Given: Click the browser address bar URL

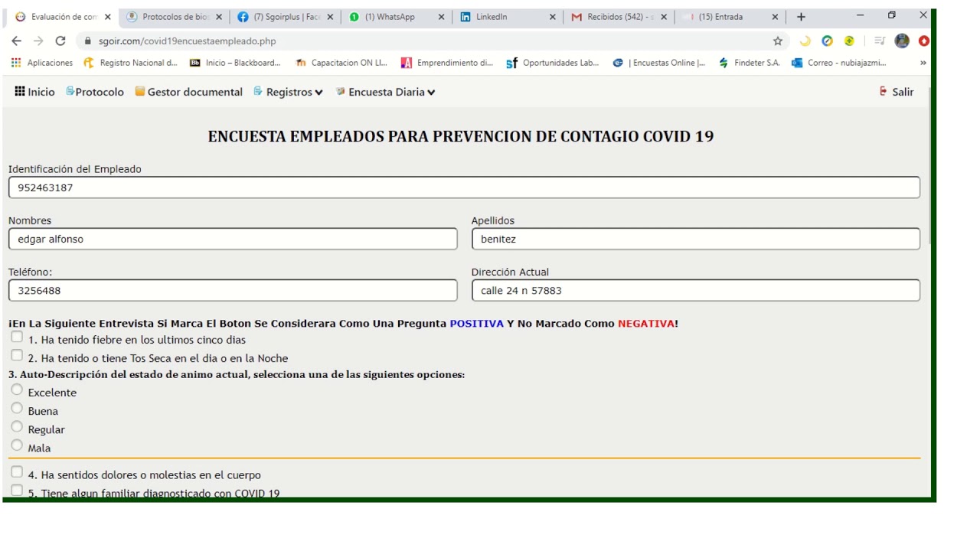Looking at the screenshot, I should tap(187, 41).
